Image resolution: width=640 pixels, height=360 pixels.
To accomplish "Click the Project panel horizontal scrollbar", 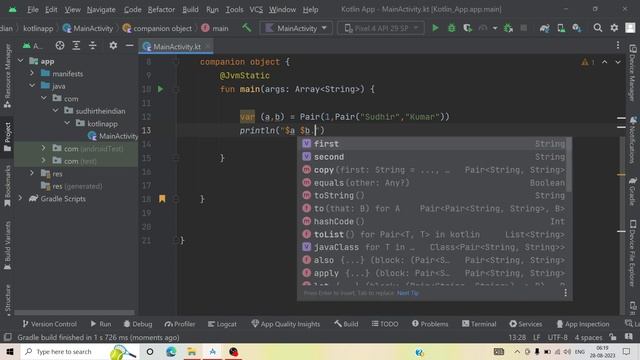I will coord(74,312).
